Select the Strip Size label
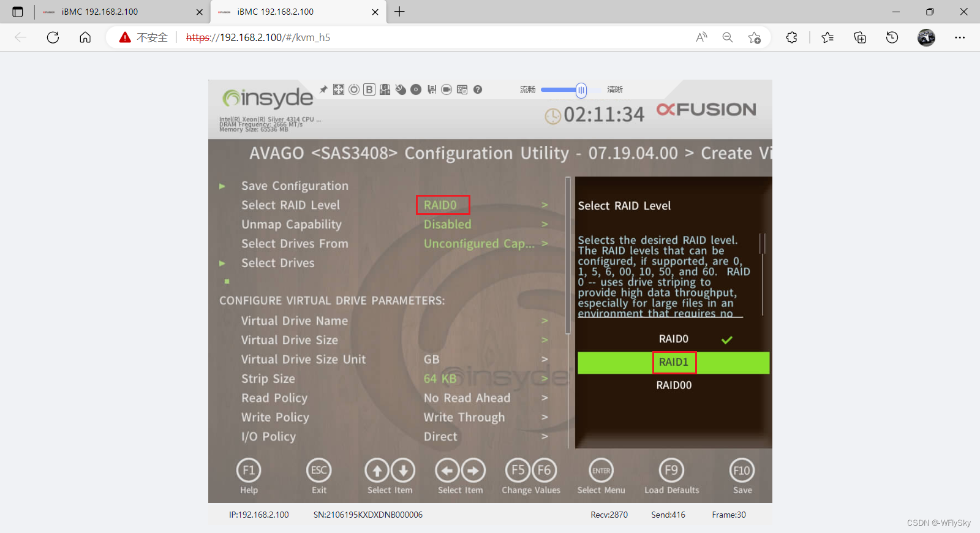This screenshot has width=980, height=533. 268,379
